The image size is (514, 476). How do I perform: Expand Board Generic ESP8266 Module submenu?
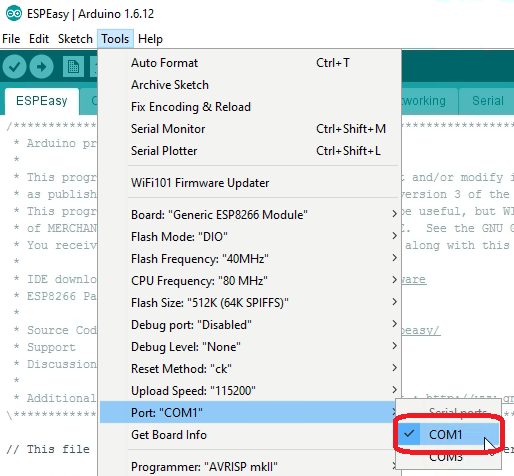pos(250,215)
